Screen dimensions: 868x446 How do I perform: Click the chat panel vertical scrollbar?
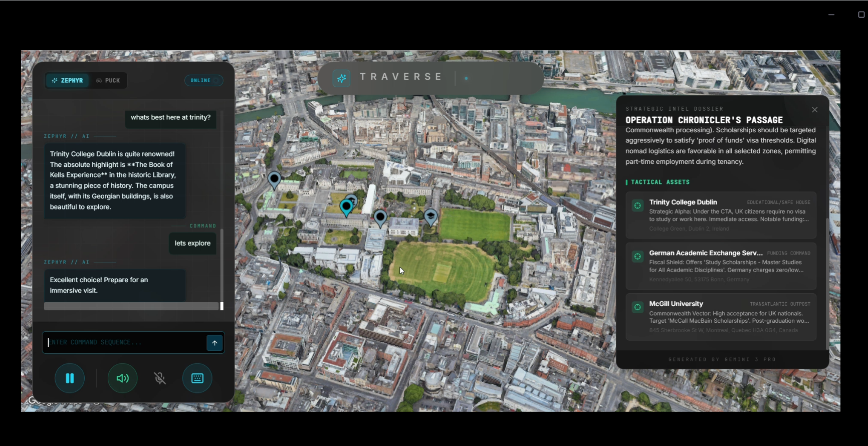pos(222,266)
